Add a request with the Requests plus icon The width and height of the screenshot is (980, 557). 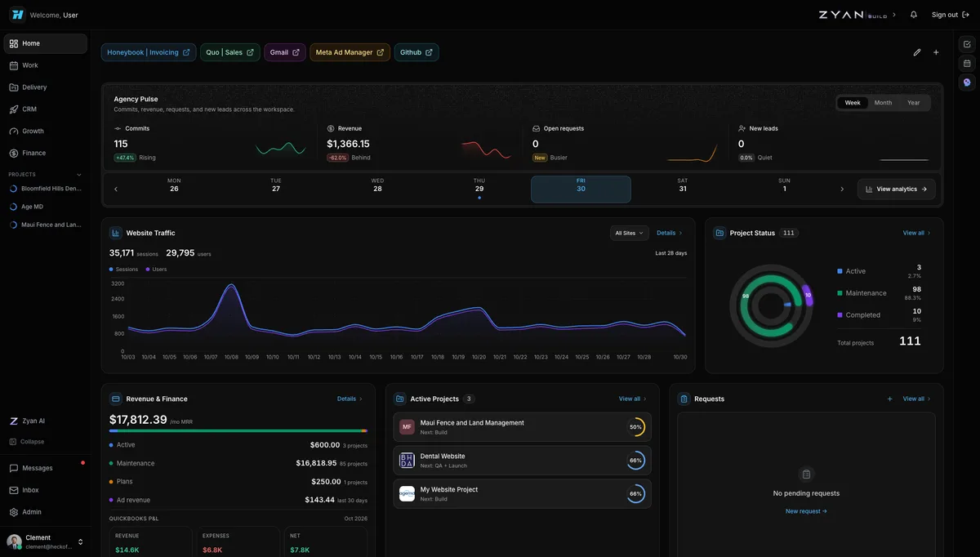pyautogui.click(x=889, y=399)
